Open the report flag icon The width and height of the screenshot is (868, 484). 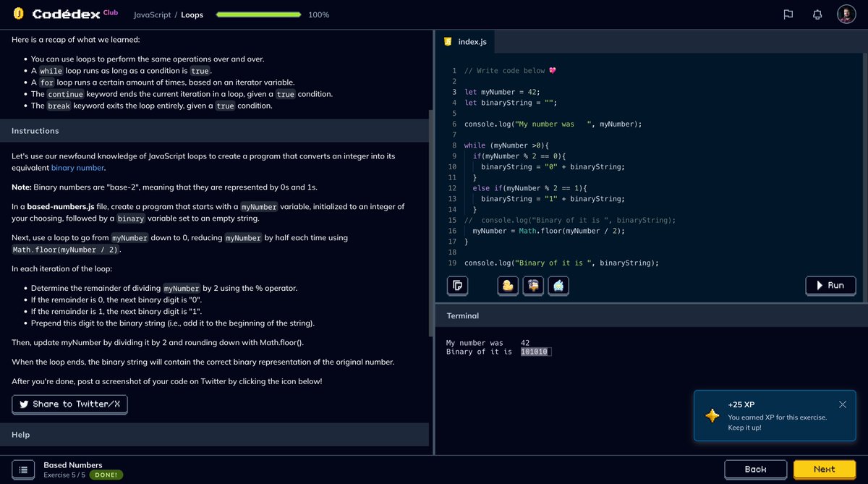pos(788,14)
